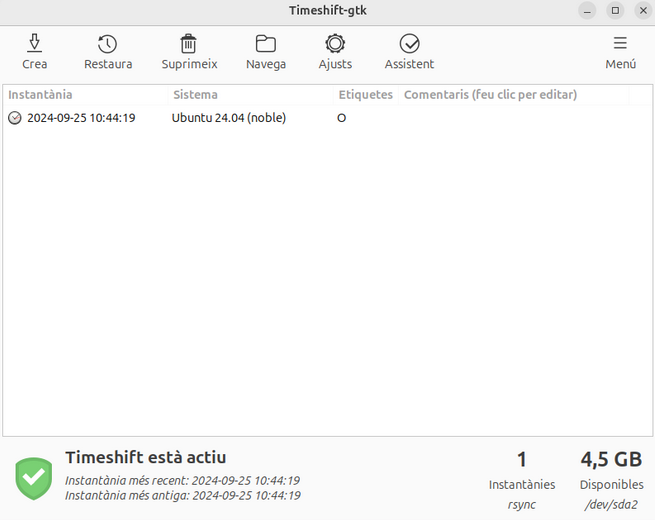Screen dimensions: 655x520
Task: Click the 4,5 GB Disponibles indicator
Action: (x=611, y=460)
